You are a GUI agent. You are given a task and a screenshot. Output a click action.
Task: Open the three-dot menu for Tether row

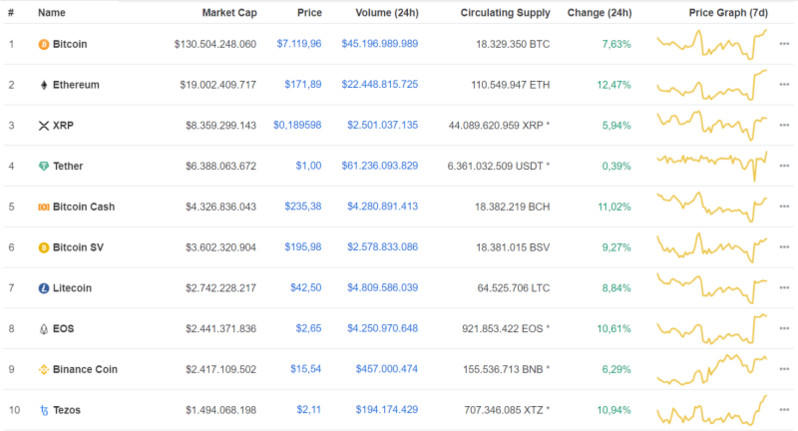783,166
